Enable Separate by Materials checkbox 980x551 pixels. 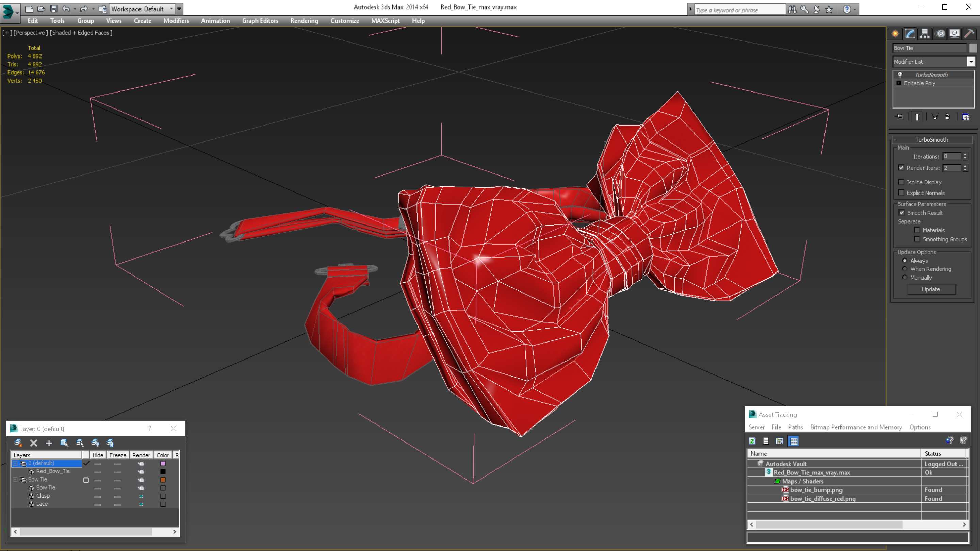pyautogui.click(x=917, y=230)
